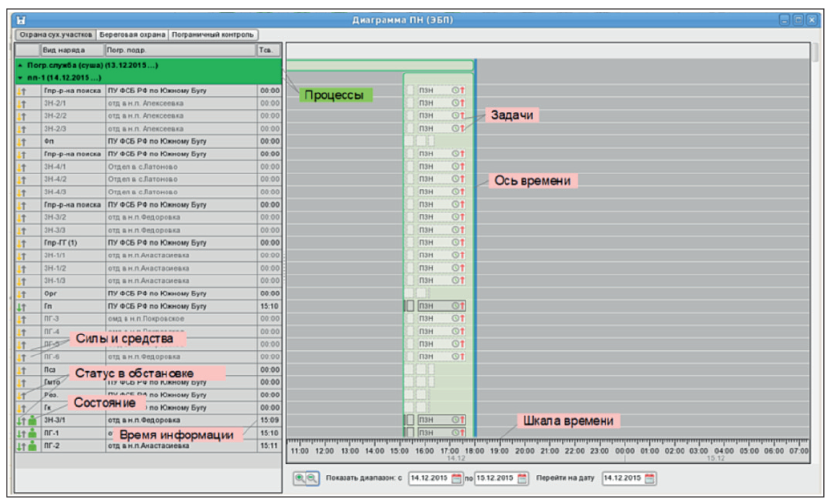Viewport: 836px width, 504px height.
Task: Click the status arrows icon in the ЗН-2/1 row
Action: click(x=22, y=103)
